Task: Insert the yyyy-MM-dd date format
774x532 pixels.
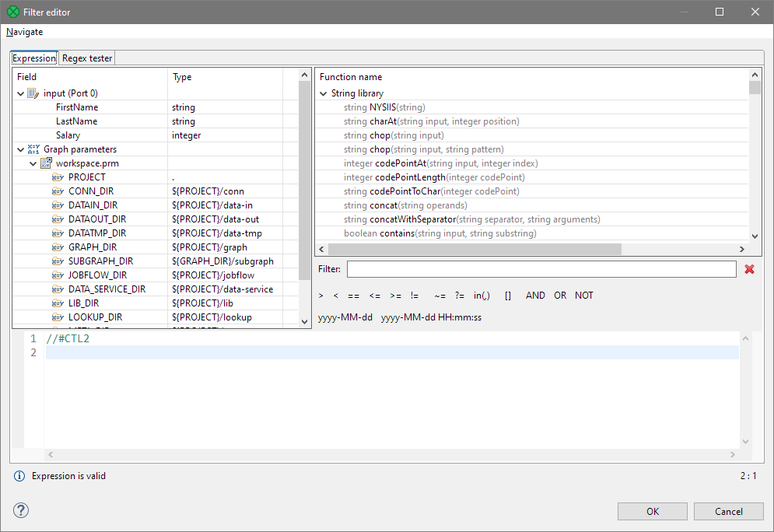Action: [x=344, y=317]
